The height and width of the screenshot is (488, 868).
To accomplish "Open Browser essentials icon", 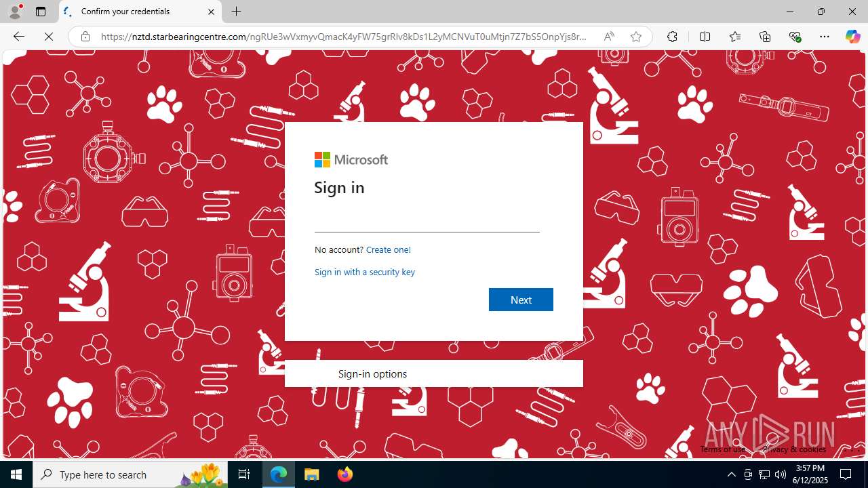I will pyautogui.click(x=795, y=37).
